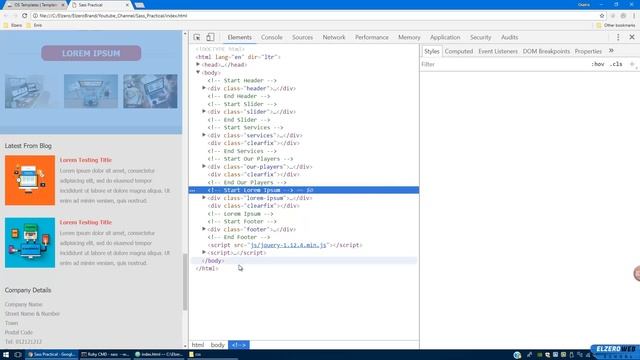Click the Styles Filter input field
This screenshot has width=640, height=360.
click(x=504, y=64)
